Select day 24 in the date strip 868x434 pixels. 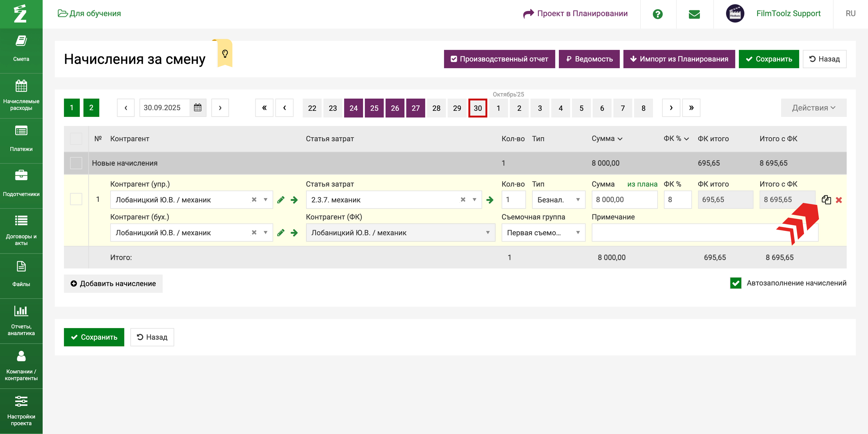click(353, 108)
